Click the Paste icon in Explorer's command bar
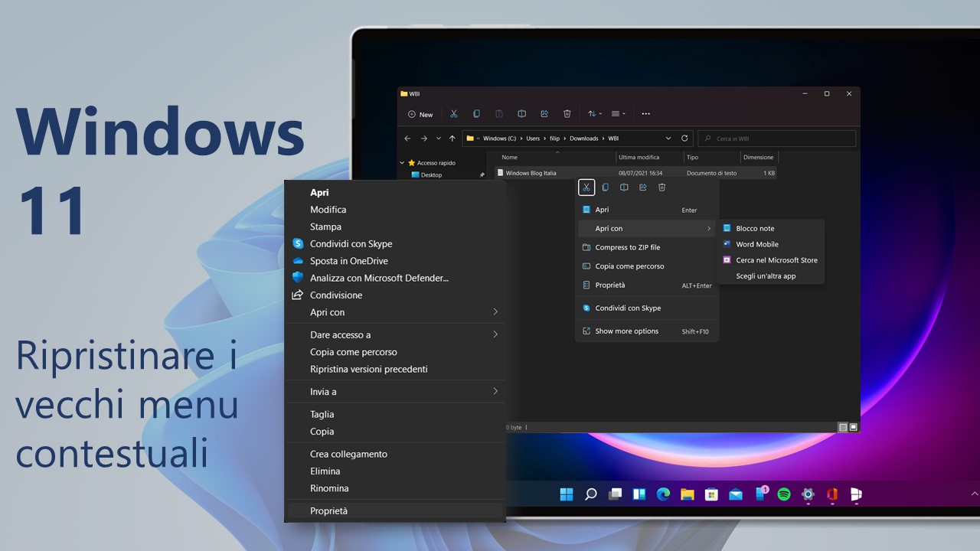The image size is (980, 551). click(x=499, y=114)
